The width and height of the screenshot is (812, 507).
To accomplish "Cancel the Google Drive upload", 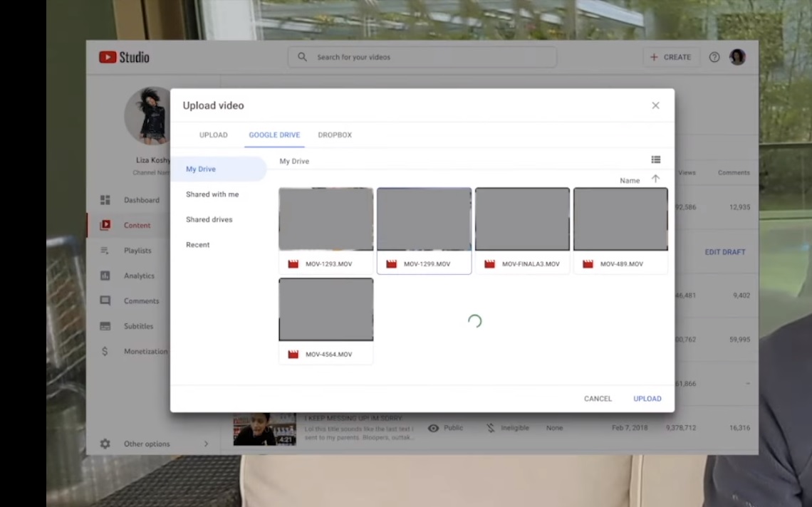I will [x=598, y=398].
